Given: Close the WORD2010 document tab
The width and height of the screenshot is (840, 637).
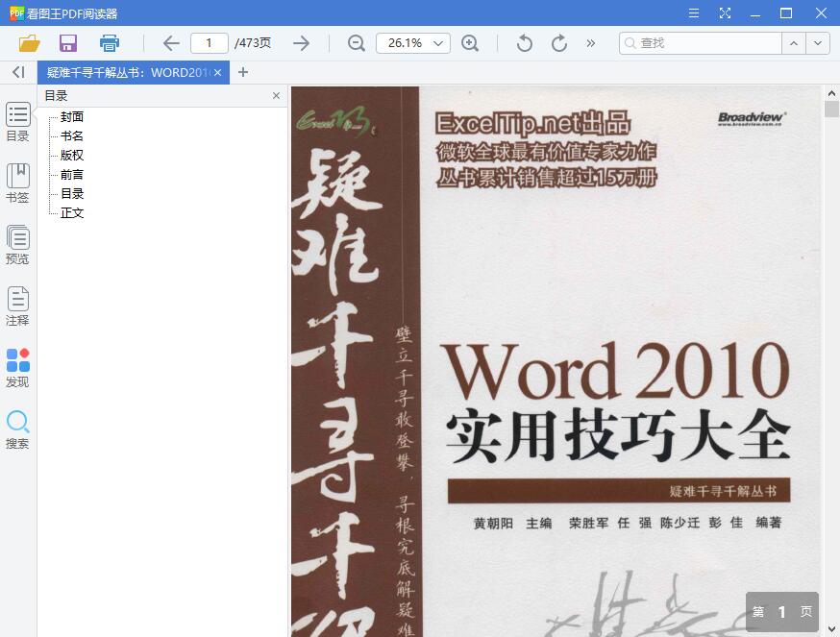Looking at the screenshot, I should coord(217,72).
